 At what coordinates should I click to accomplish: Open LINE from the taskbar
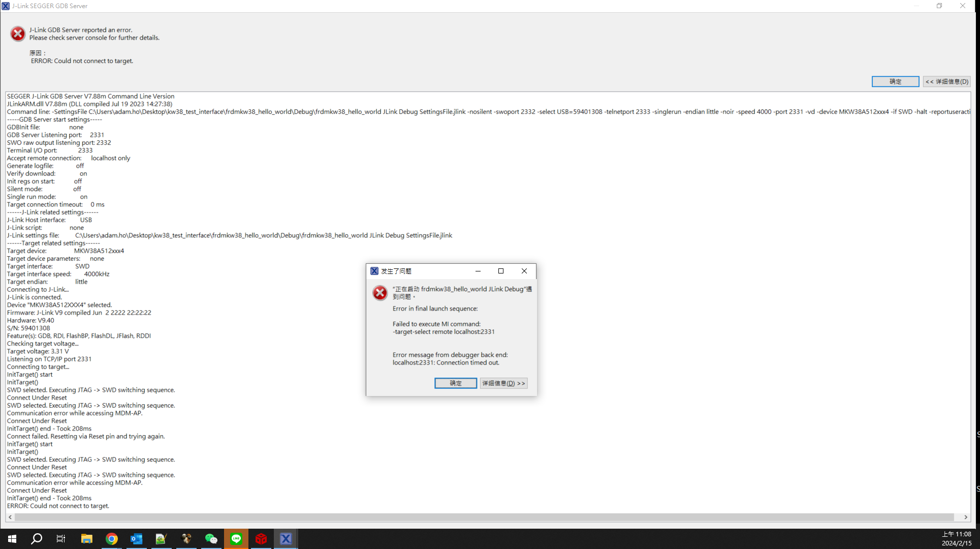[236, 539]
